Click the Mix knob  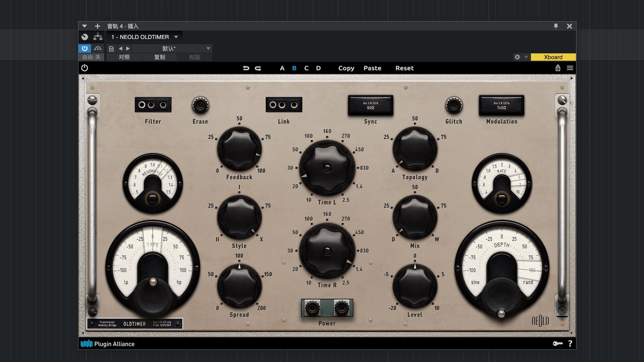[x=415, y=217]
